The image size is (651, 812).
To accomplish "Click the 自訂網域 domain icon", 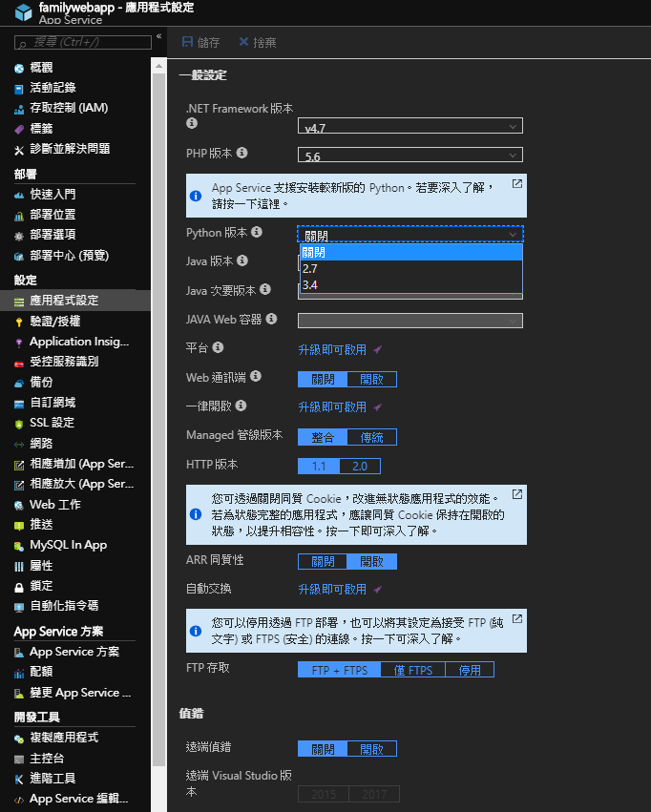I will pyautogui.click(x=19, y=404).
